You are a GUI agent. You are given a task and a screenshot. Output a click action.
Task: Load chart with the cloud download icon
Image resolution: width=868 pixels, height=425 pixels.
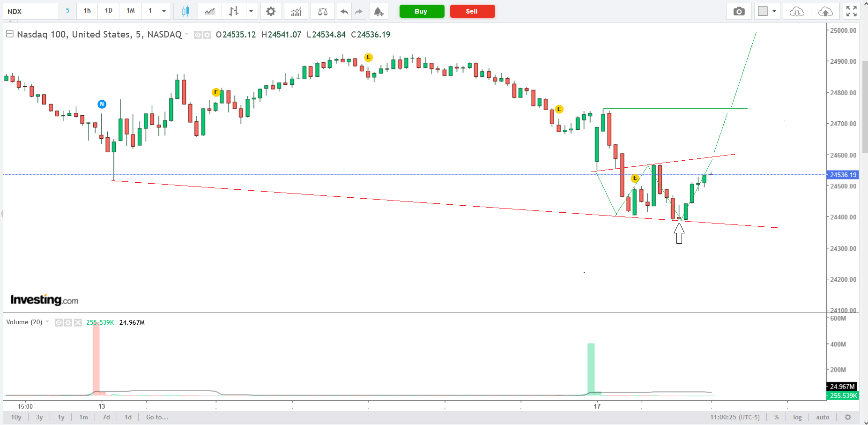797,11
